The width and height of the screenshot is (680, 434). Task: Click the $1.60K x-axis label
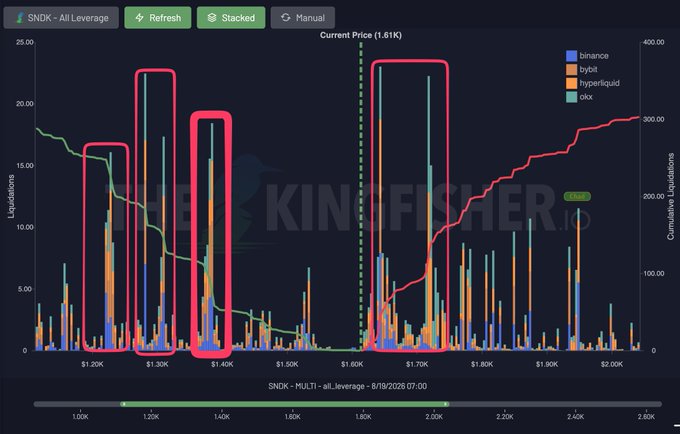click(x=352, y=364)
